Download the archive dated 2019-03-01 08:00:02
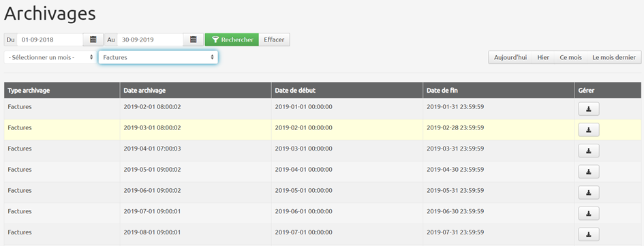 pos(589,129)
